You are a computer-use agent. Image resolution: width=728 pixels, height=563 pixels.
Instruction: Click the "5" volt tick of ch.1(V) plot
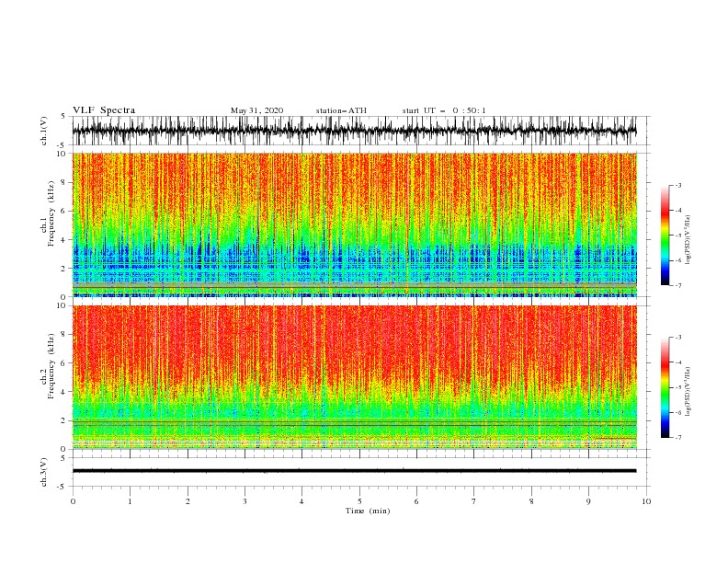pyautogui.click(x=64, y=116)
